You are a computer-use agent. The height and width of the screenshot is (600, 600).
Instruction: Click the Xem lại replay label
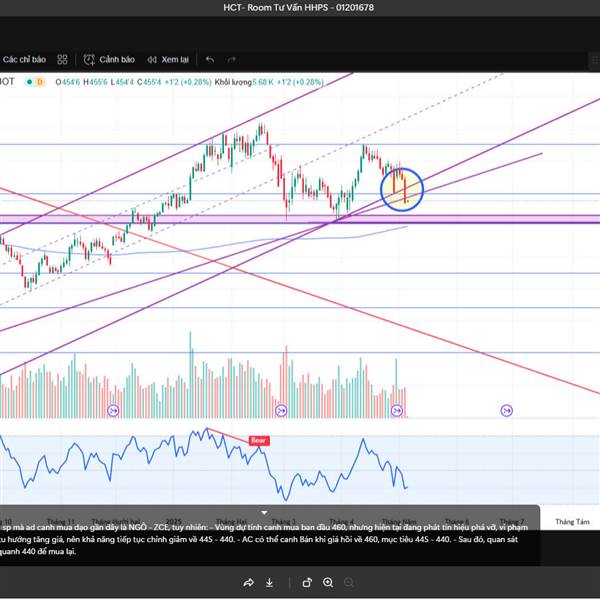click(175, 60)
